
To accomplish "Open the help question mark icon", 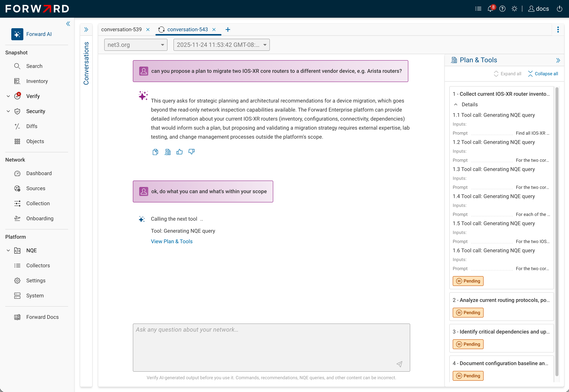I will pyautogui.click(x=502, y=9).
